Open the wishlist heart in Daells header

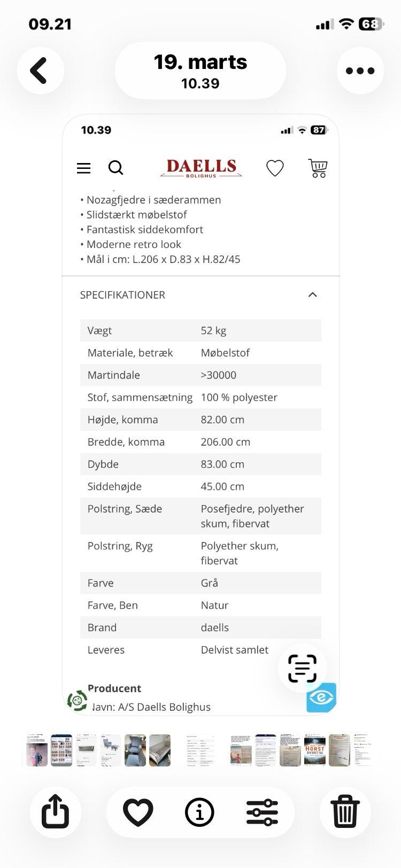click(275, 168)
